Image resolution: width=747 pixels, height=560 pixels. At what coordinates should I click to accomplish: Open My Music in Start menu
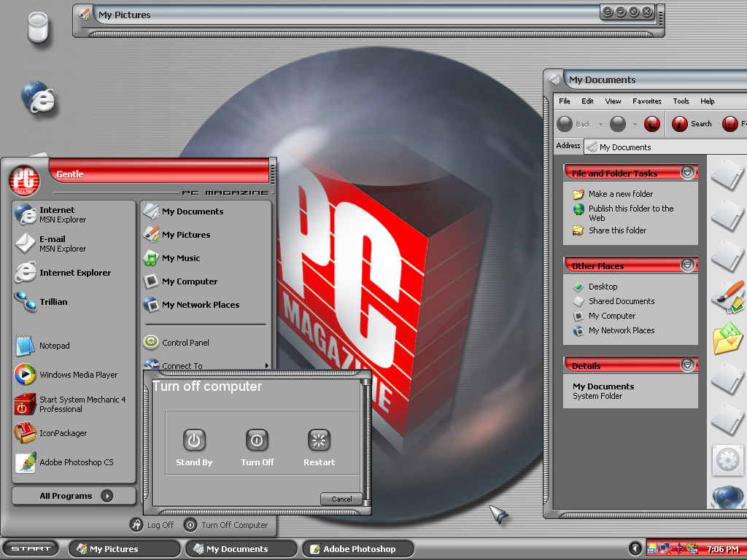(x=206, y=257)
